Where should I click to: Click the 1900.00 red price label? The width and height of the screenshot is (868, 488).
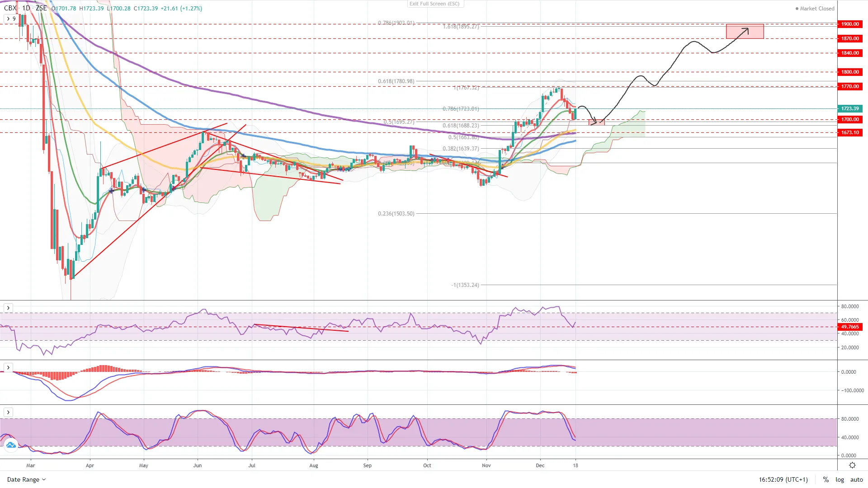point(850,24)
